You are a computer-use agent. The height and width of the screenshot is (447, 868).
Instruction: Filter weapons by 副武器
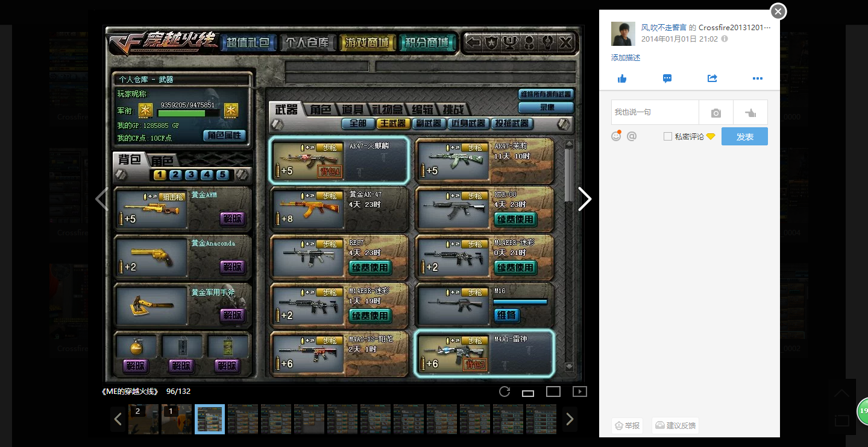pyautogui.click(x=429, y=123)
